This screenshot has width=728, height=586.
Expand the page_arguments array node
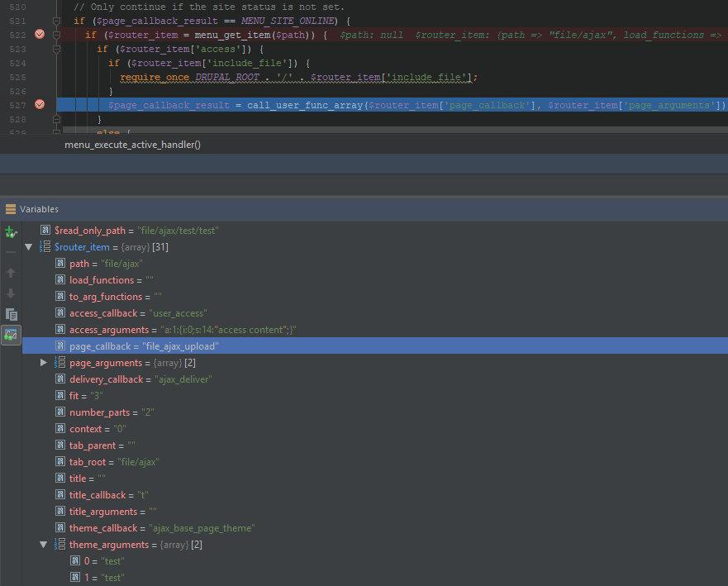pyautogui.click(x=44, y=363)
